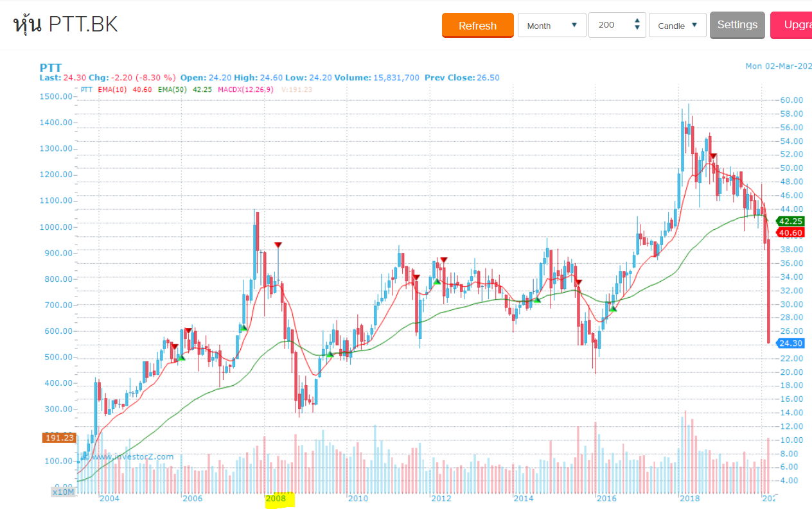Select the "Prev Close: 26.50" value
This screenshot has width=812, height=509.
pos(461,78)
